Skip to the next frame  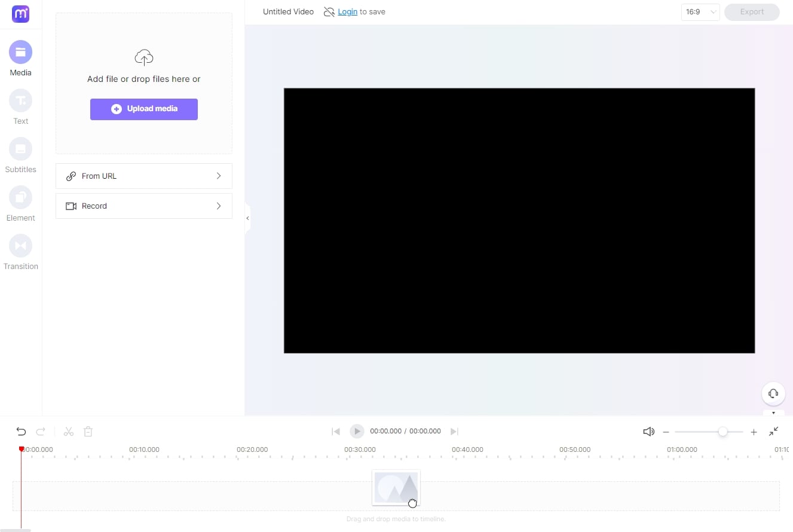click(454, 431)
